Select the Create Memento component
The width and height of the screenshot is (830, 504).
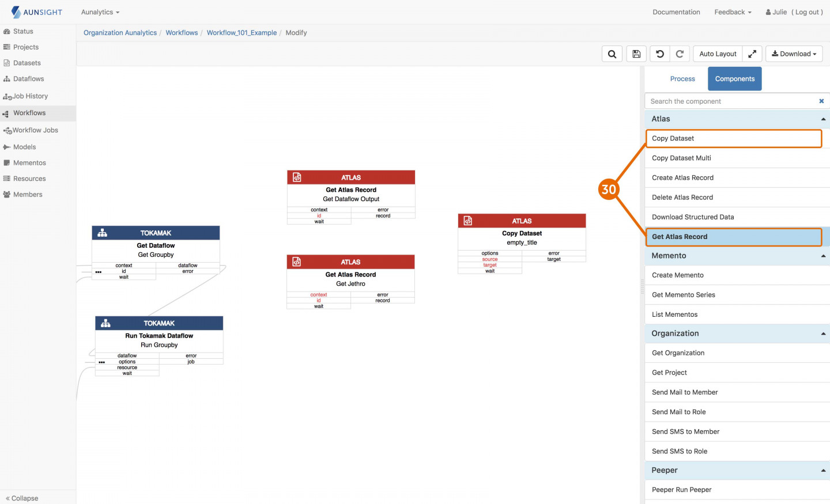(737, 275)
